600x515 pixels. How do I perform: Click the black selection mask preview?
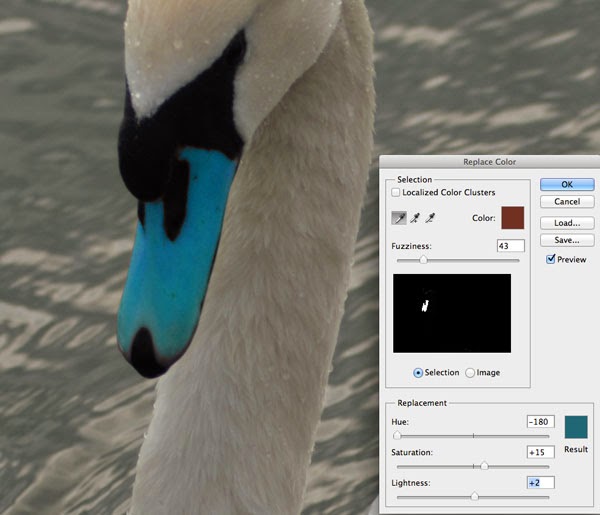tap(452, 313)
